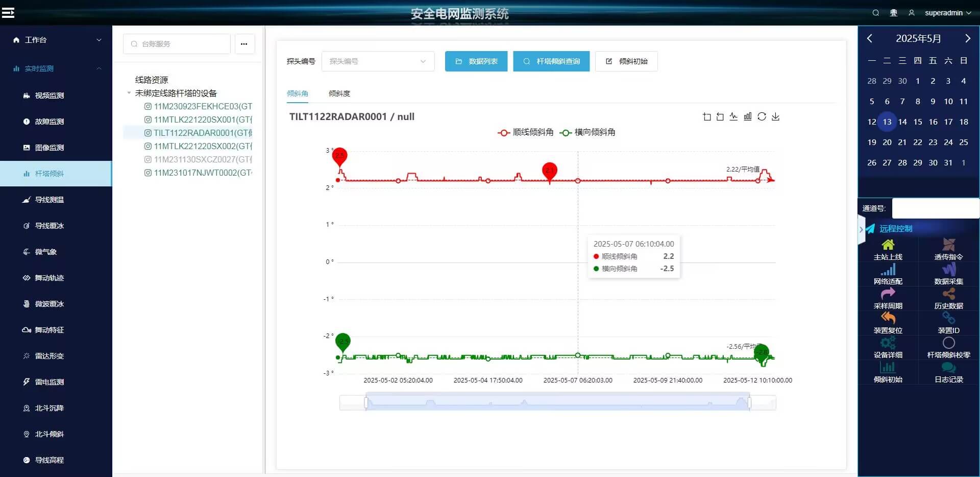Click the 数据列表 button
The image size is (980, 477).
click(476, 61)
